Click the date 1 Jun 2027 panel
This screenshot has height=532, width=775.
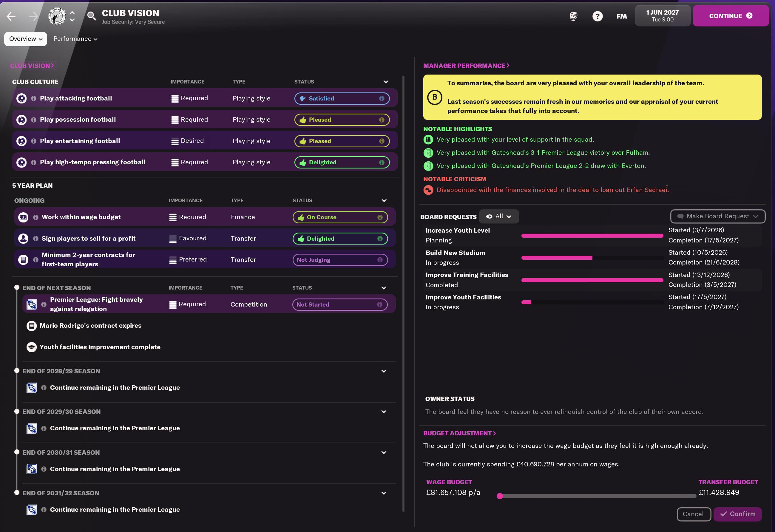663,16
